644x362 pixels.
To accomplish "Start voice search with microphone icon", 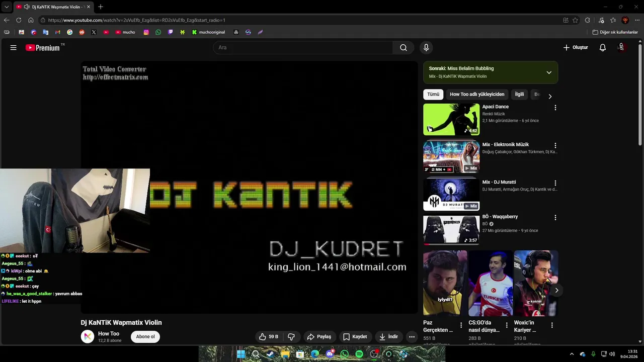I will (x=426, y=48).
